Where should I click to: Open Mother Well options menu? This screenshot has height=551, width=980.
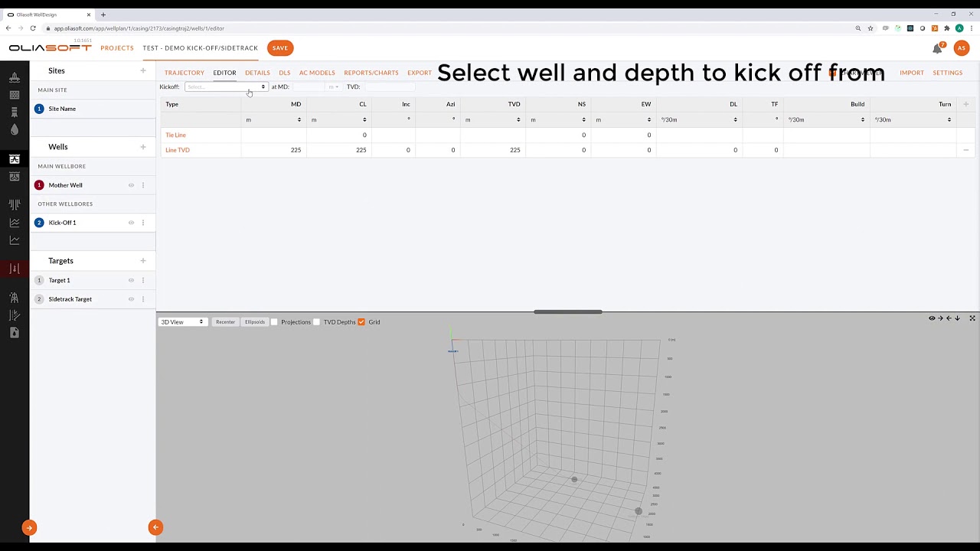pos(143,185)
